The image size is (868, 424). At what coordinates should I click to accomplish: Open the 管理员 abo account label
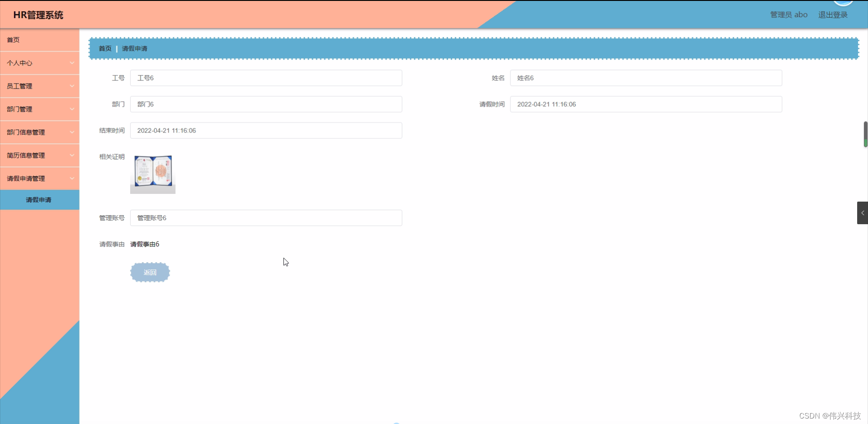[788, 14]
